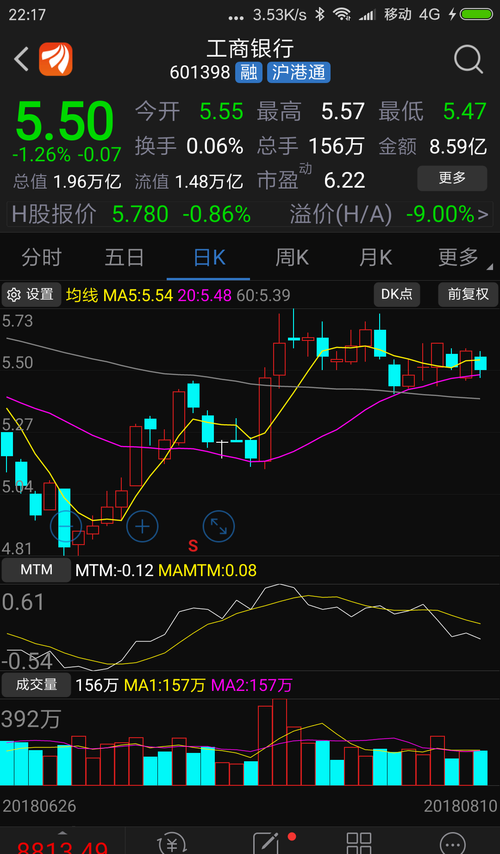
Task: Tap the 总手 156万 value
Action: 310,145
